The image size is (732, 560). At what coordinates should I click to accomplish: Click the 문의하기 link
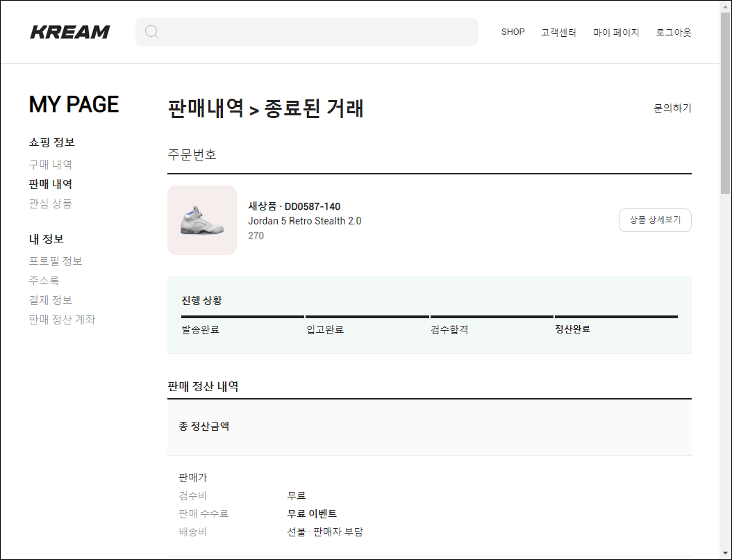click(x=672, y=108)
